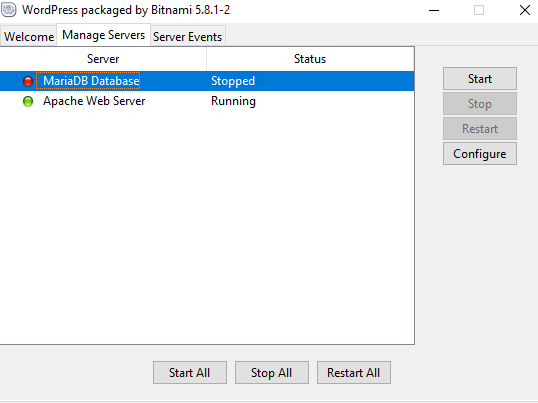Screen dimensions: 538x403
Task: Open the Welcome tab
Action: coord(29,36)
